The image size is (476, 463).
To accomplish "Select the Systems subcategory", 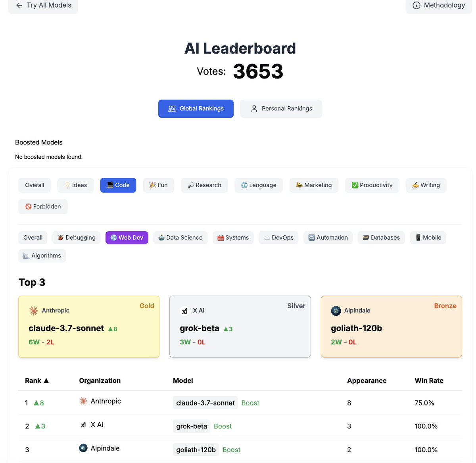I will [233, 238].
